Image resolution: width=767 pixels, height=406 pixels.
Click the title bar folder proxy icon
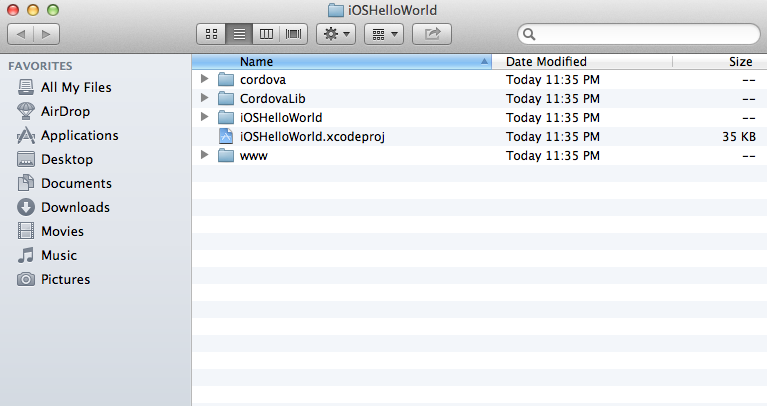click(336, 10)
